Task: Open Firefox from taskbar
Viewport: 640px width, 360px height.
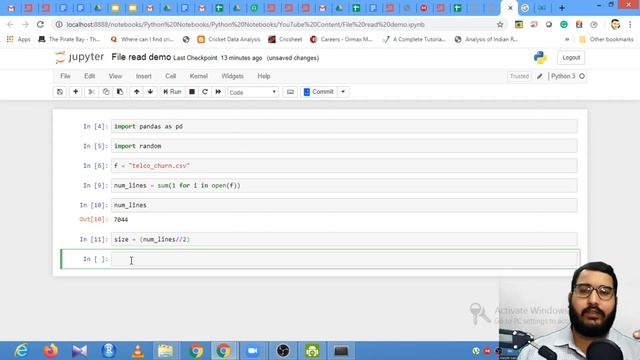Action: point(51,351)
